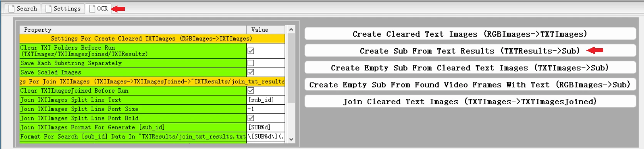The image size is (644, 149).
Task: Select Clear TXTImagesJoined Before Run row label
Action: [133, 91]
